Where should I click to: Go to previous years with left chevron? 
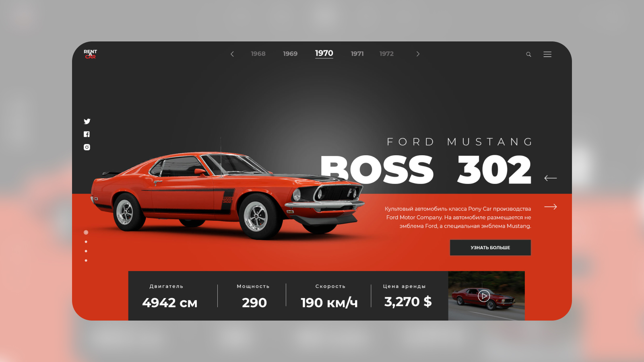click(x=232, y=54)
